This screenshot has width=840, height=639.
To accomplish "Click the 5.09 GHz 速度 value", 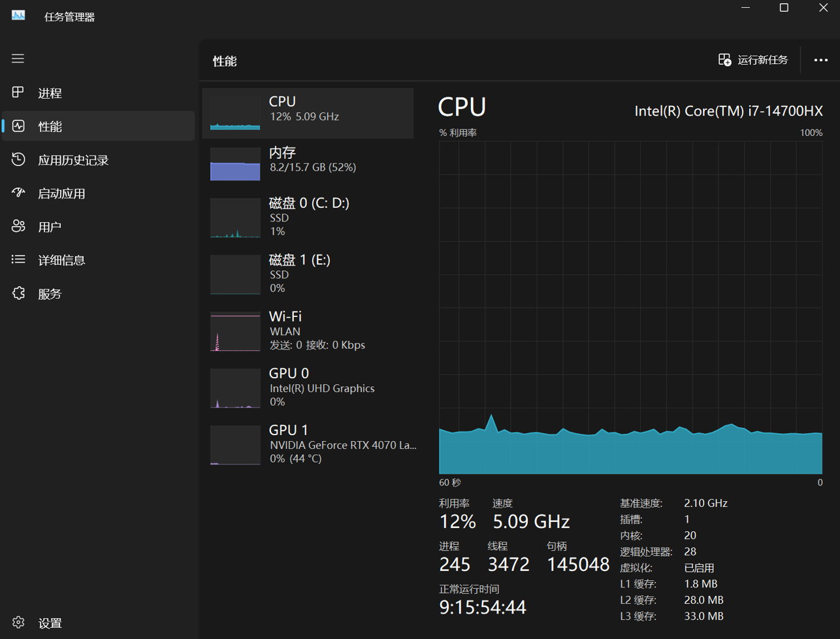I will (531, 521).
